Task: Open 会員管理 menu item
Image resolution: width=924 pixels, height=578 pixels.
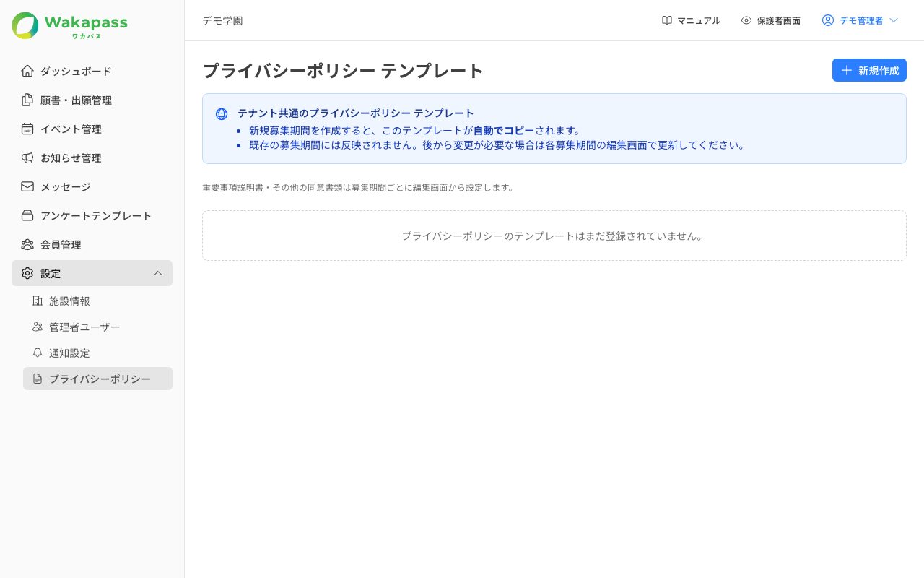Action: point(92,244)
